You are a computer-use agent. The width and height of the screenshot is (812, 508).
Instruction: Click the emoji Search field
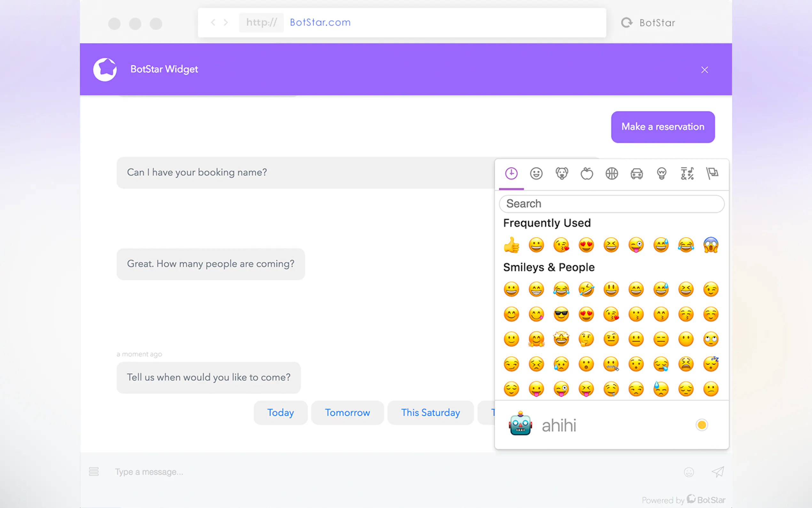(x=611, y=203)
